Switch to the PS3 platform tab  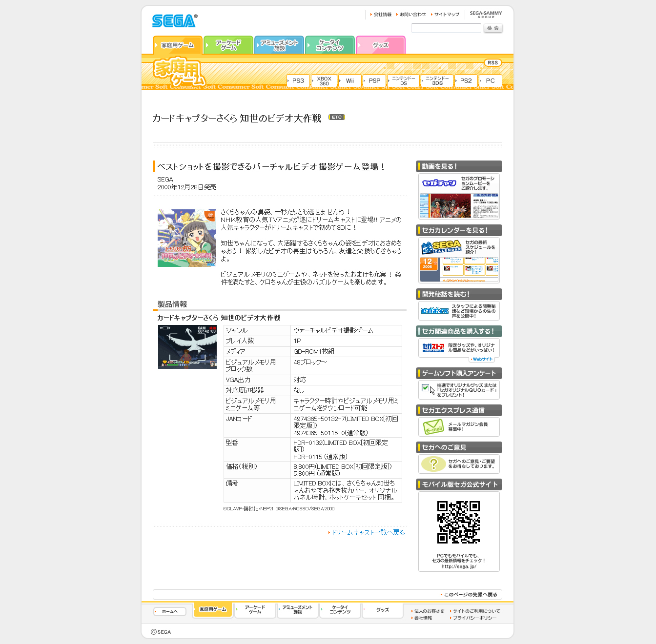pos(298,80)
